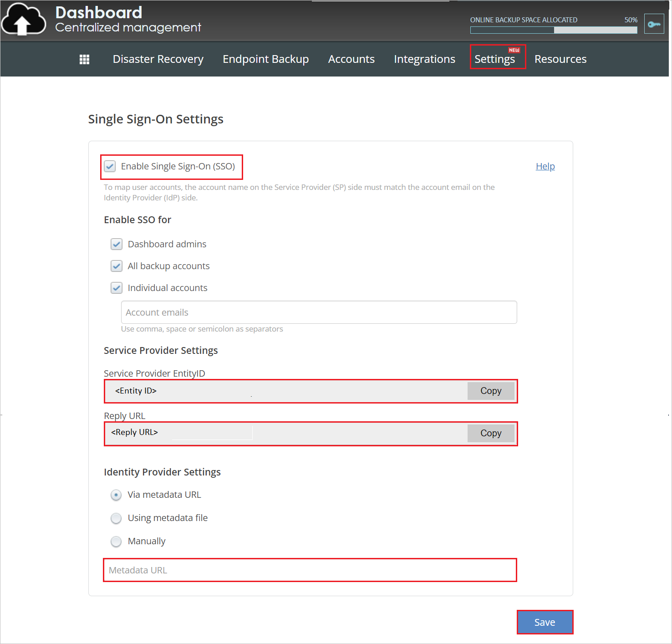Focus the Account emails field
This screenshot has width=672, height=644.
pyautogui.click(x=319, y=312)
